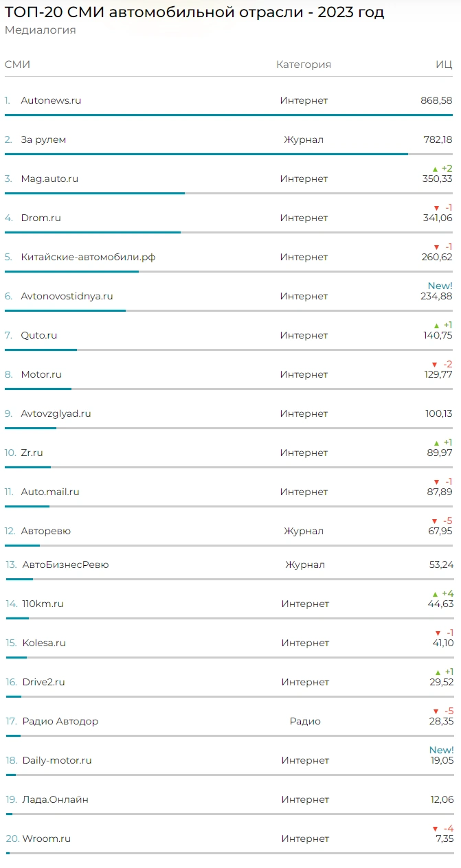Click the СМИ column header

pos(17,65)
